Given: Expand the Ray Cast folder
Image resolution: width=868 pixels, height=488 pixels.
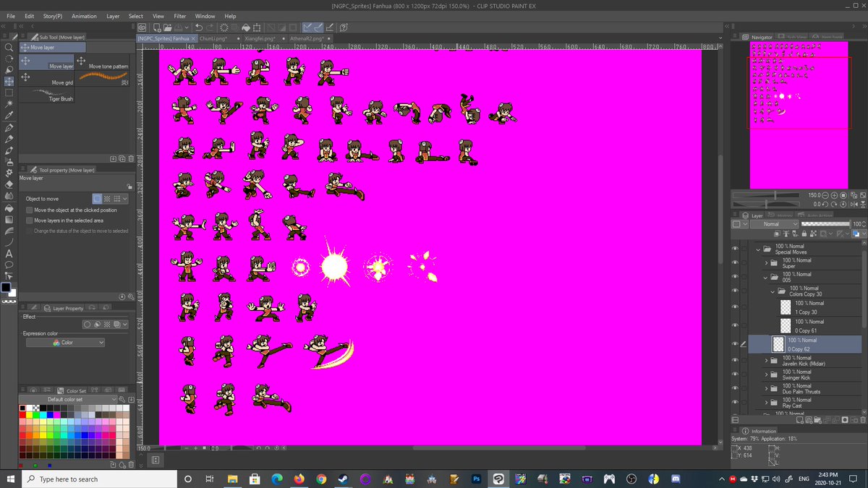Looking at the screenshot, I should tap(765, 403).
